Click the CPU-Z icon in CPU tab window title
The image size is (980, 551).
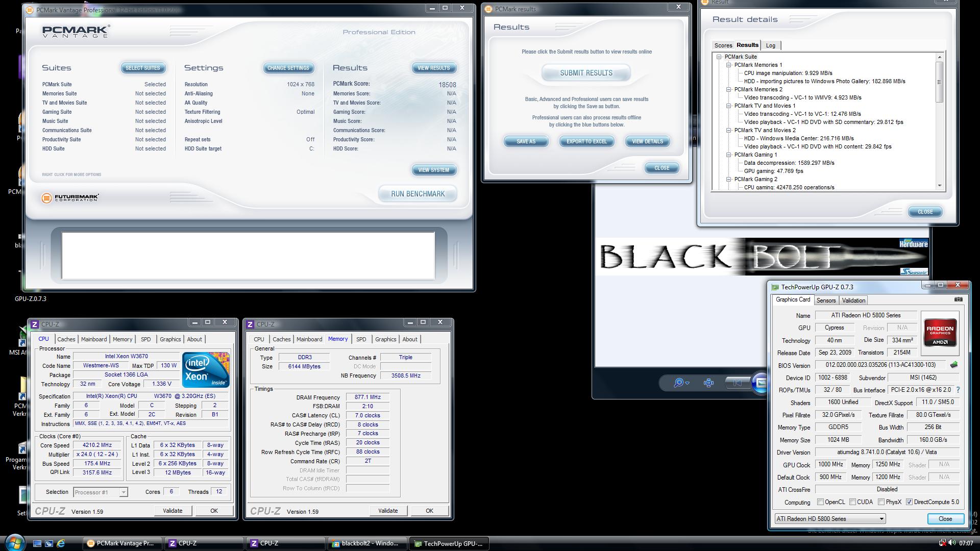pyautogui.click(x=35, y=324)
